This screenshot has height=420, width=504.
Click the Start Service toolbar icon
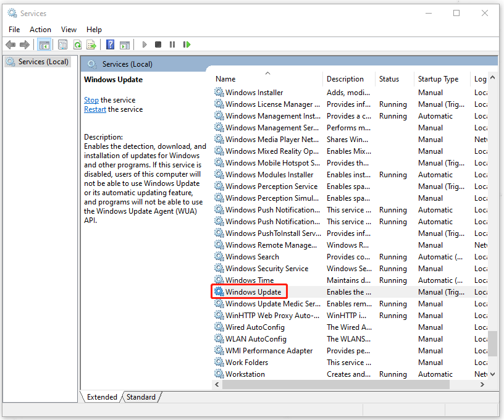coord(144,44)
